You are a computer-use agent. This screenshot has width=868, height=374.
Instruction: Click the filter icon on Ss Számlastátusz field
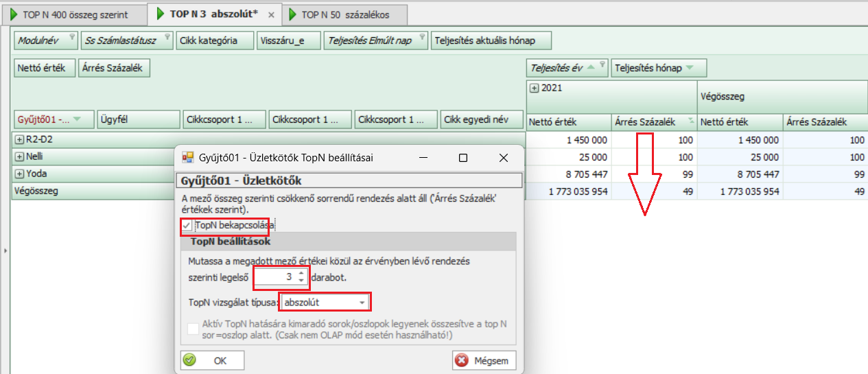point(167,37)
